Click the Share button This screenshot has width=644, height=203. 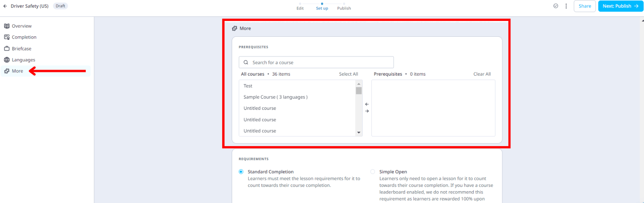[x=584, y=6]
